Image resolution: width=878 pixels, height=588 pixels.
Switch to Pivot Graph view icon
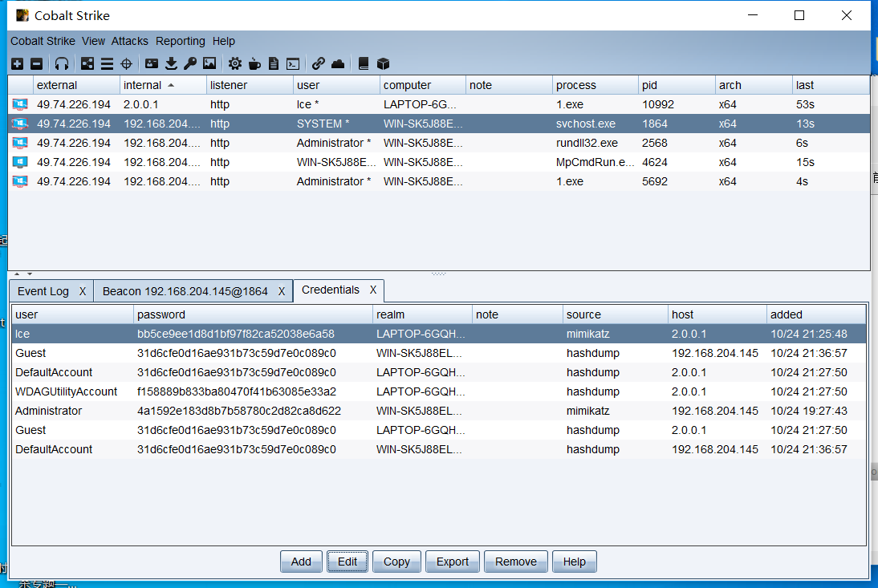click(87, 64)
